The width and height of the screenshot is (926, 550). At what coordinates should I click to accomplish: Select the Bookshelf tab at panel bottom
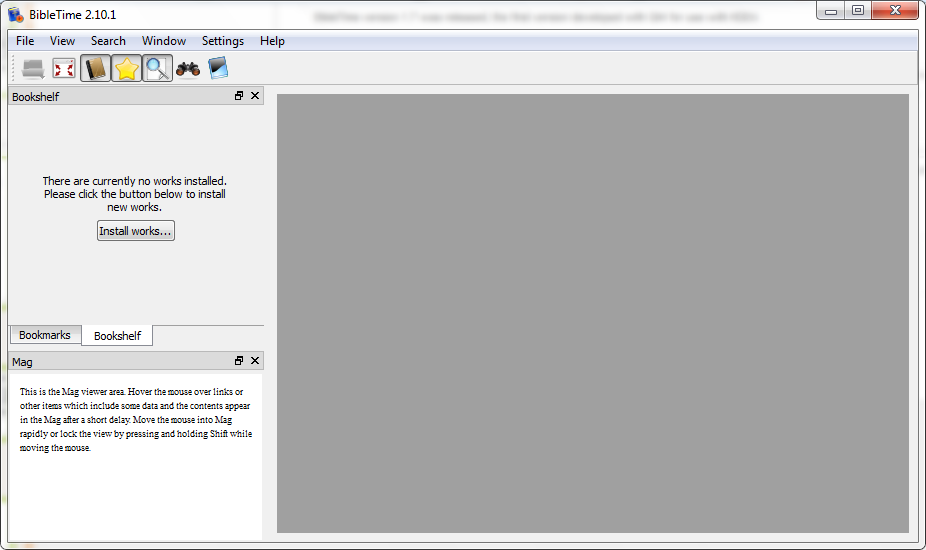click(117, 336)
